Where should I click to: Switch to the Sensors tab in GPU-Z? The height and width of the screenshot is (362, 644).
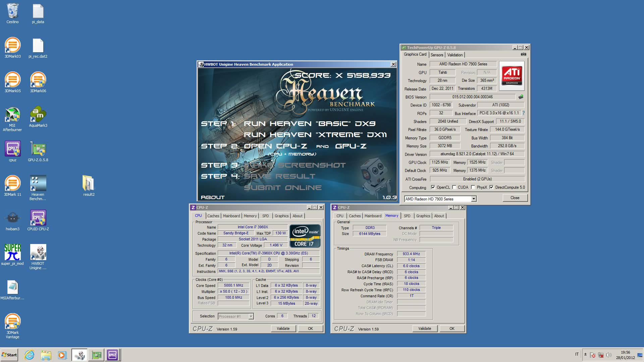[x=437, y=55]
